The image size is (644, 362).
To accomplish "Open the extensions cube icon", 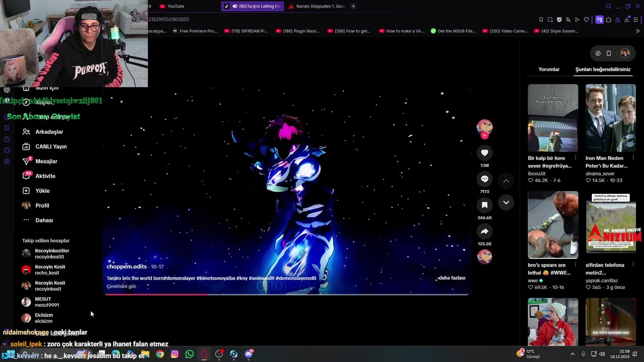I will click(x=608, y=20).
